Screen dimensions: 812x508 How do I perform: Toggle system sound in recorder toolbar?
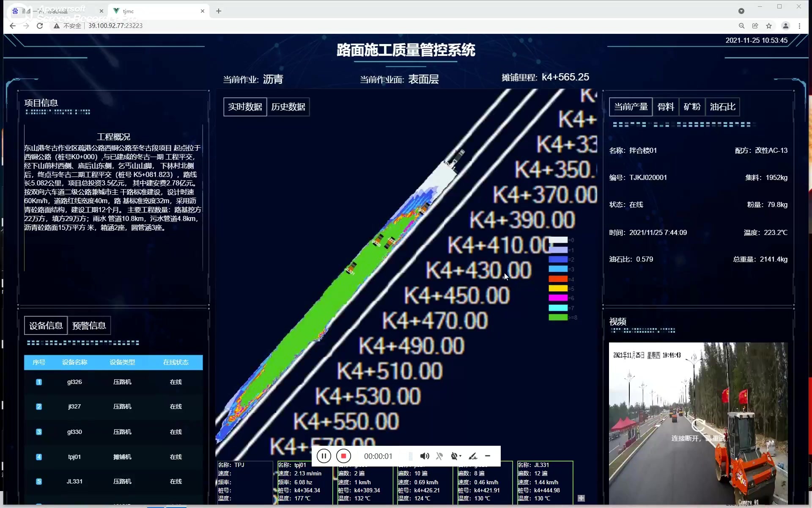point(425,456)
